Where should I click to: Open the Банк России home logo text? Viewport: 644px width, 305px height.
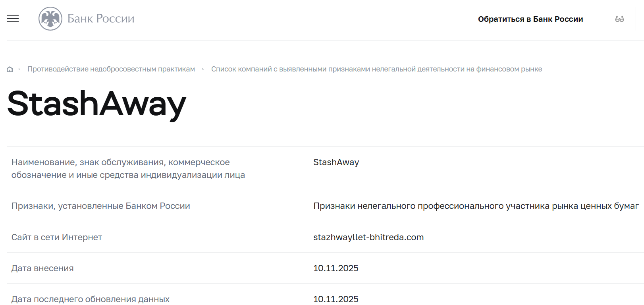click(101, 19)
